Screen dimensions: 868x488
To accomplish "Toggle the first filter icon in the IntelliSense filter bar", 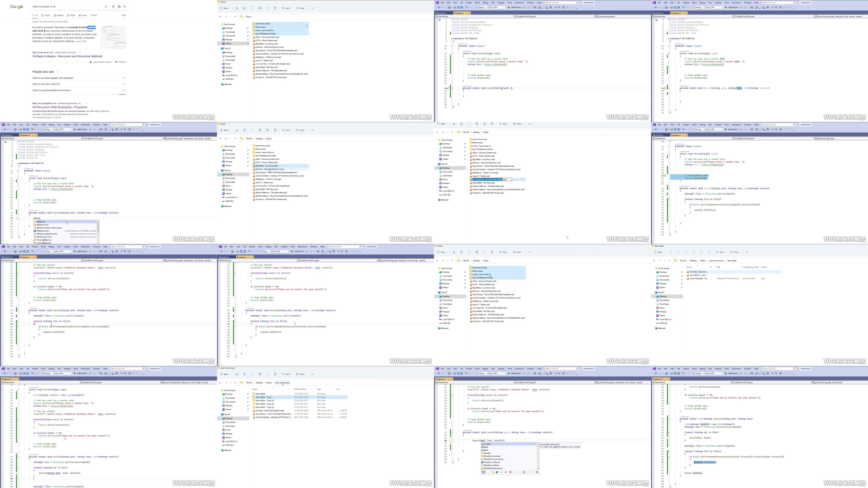I will pyautogui.click(x=484, y=472).
